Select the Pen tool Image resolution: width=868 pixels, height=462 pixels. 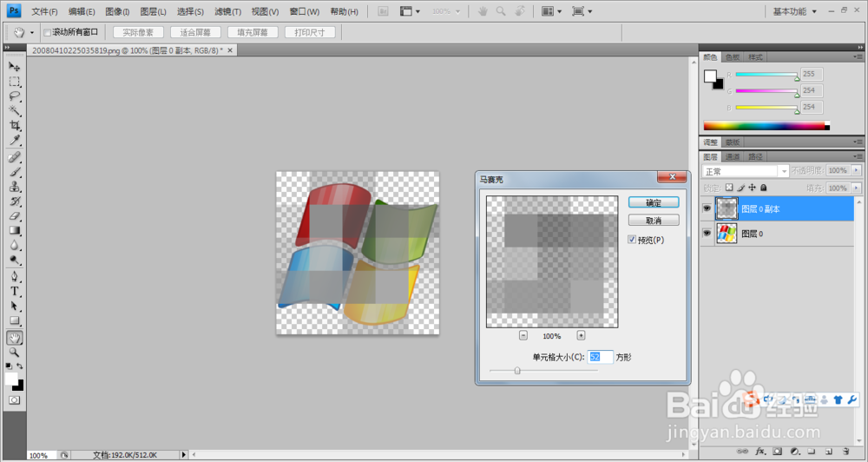click(15, 276)
